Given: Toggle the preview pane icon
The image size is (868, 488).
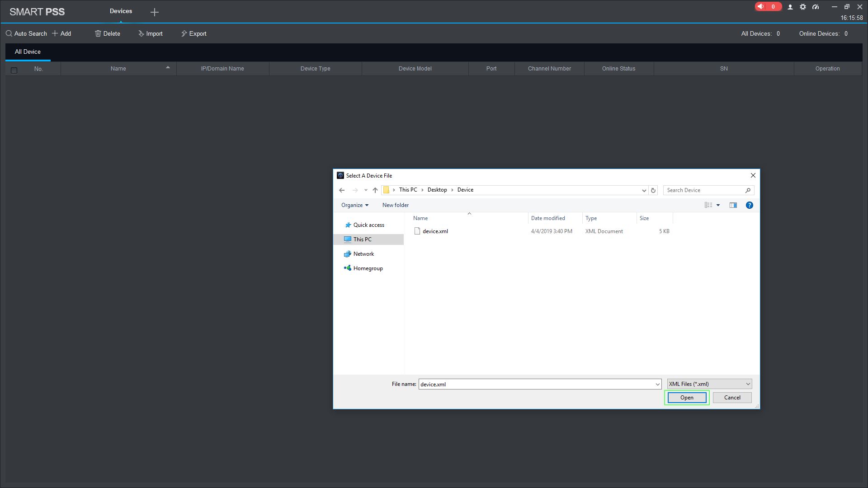Looking at the screenshot, I should [733, 205].
